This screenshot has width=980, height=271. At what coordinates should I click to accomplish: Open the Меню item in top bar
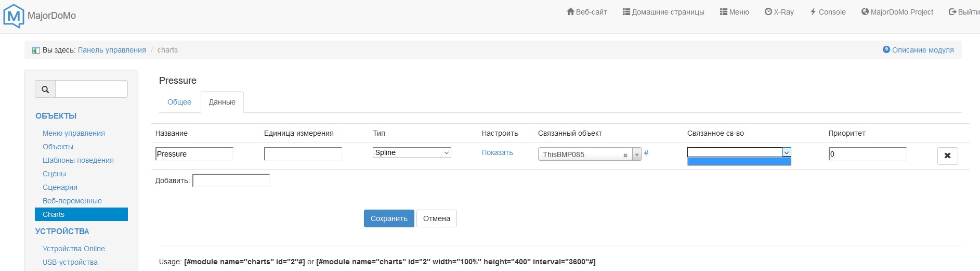tap(734, 12)
